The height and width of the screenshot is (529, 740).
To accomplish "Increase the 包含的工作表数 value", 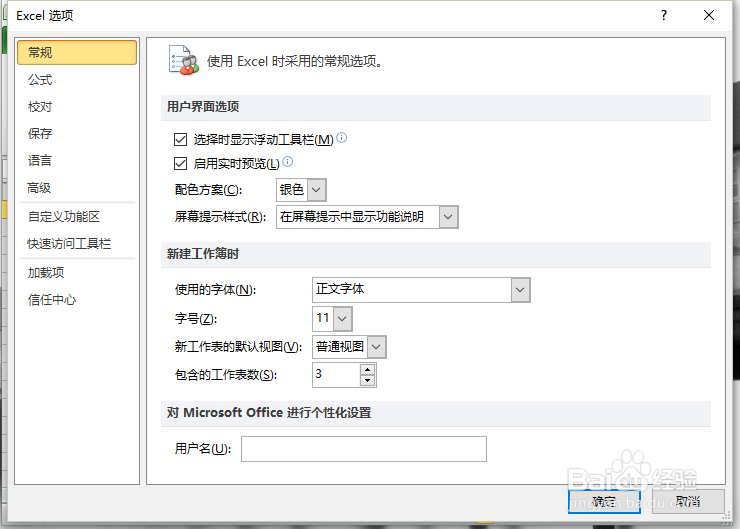I will click(367, 369).
